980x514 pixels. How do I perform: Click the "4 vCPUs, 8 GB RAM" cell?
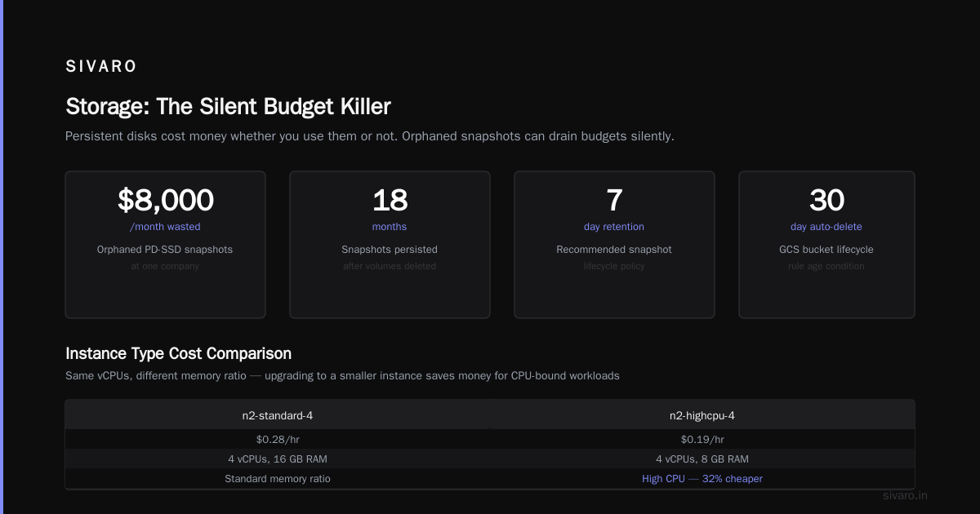click(x=702, y=459)
